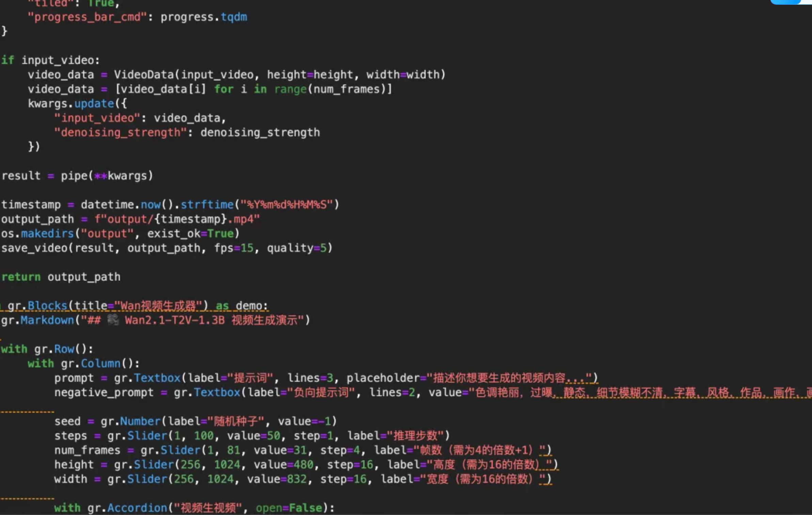The width and height of the screenshot is (812, 515).
Task: Click the blue pill button at top right
Action: click(785, 2)
